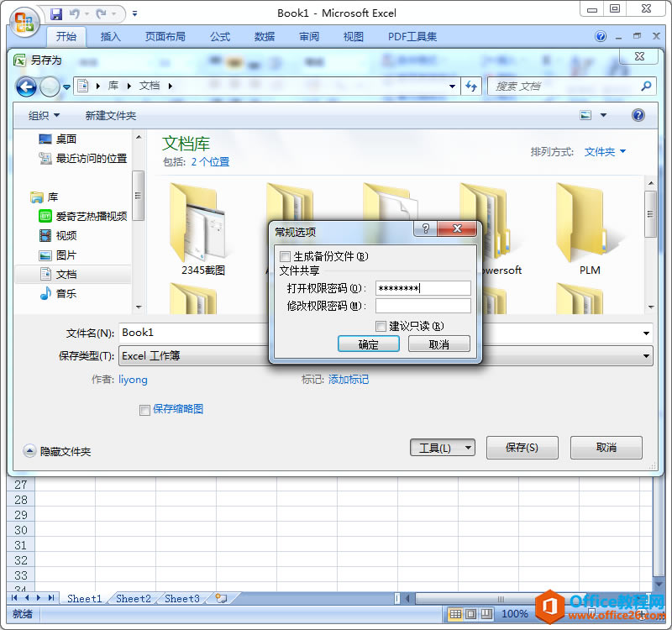The image size is (672, 630).
Task: Undo via the quick access toolbar arrow
Action: pos(75,14)
